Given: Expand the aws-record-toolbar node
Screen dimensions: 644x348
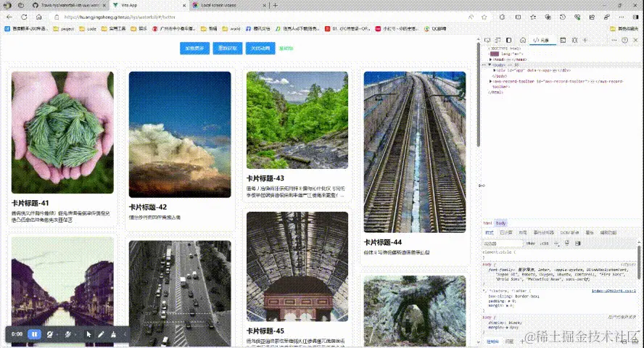Looking at the screenshot, I should 490,81.
